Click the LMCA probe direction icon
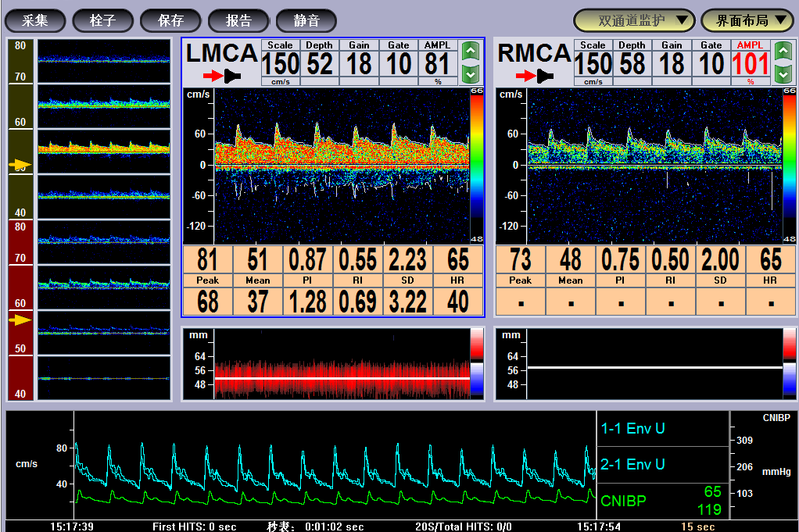799x532 pixels. [x=222, y=76]
